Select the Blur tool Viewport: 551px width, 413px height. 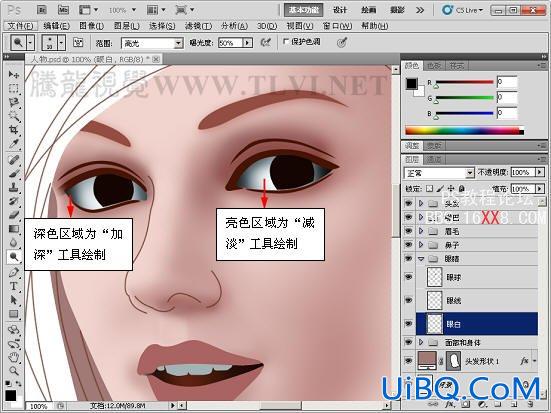(14, 243)
